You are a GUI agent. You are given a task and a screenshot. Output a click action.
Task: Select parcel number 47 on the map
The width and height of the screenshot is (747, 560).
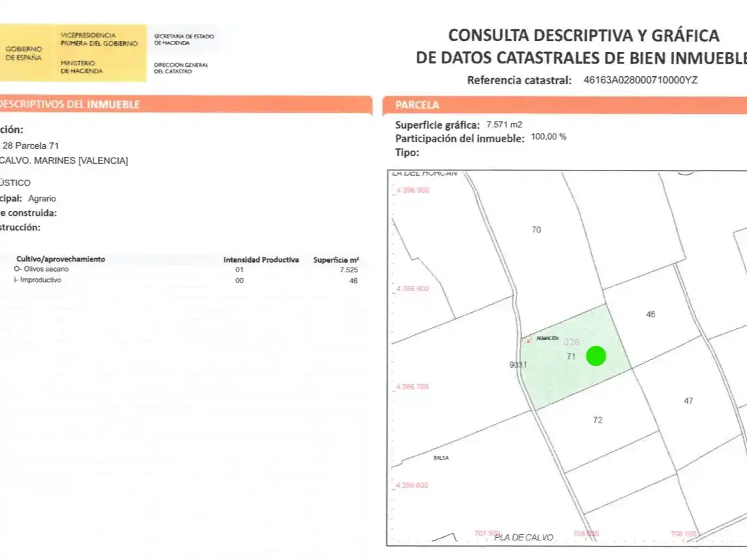[688, 401]
